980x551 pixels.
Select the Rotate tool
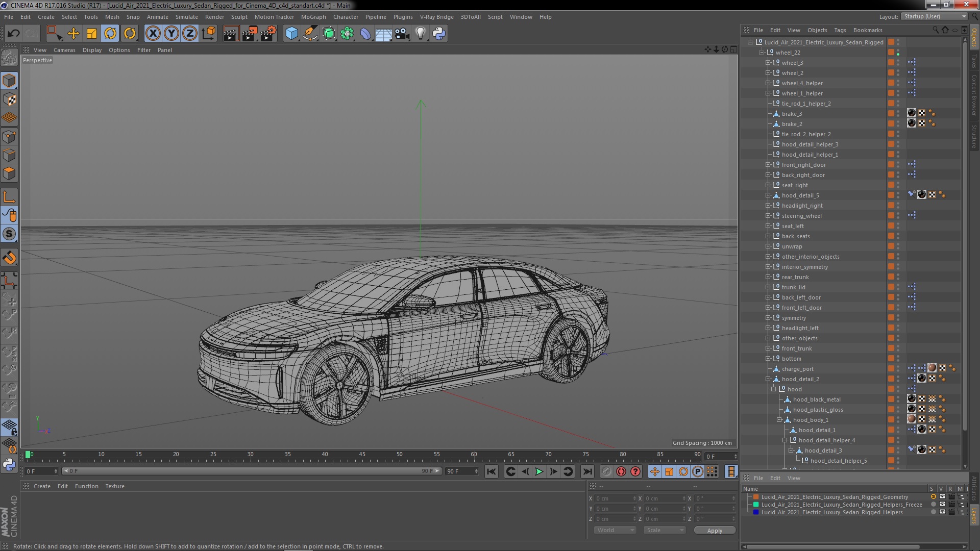[110, 34]
